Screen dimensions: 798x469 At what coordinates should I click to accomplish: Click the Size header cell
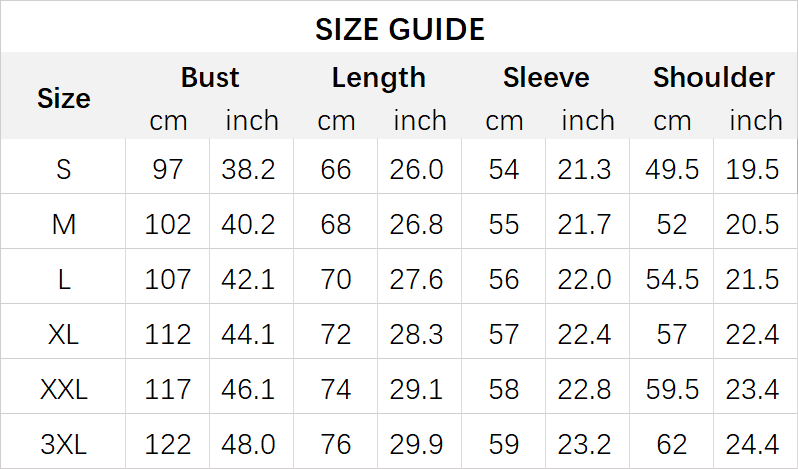[x=64, y=98]
